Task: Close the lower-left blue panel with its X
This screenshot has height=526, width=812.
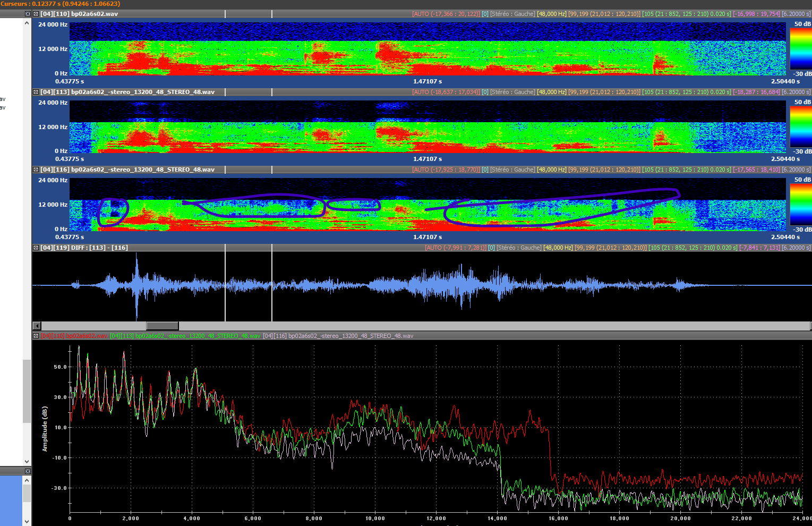Action: [x=28, y=471]
